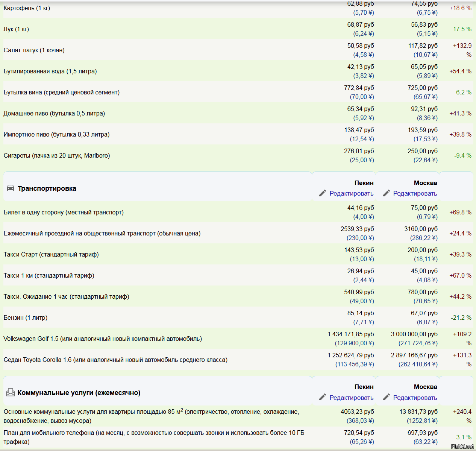Click the +240.4 % difference value
Viewport: 476px width, 451px height.
click(x=462, y=416)
